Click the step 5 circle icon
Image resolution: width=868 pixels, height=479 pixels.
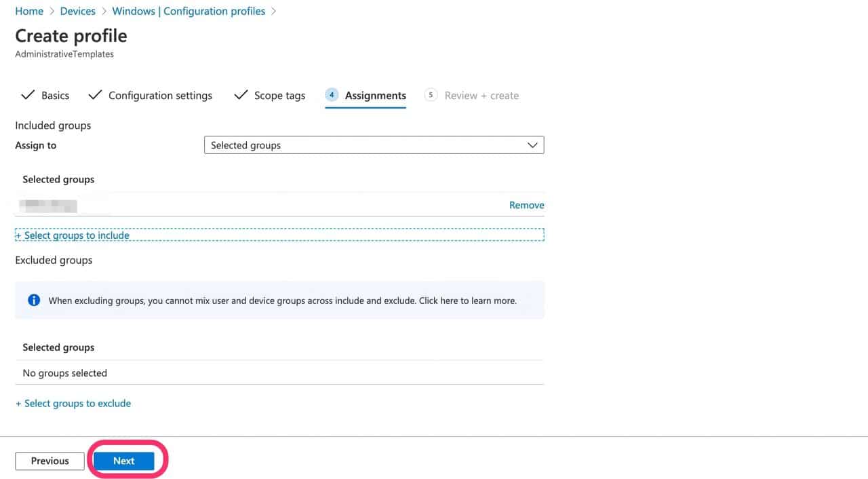point(431,95)
